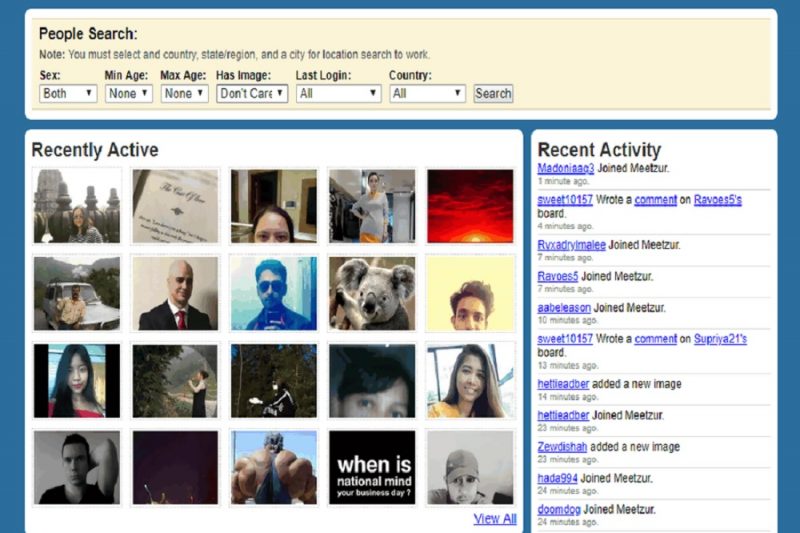This screenshot has width=800, height=533.
Task: Open the hettieadber Joined Meetzur link
Action: point(563,415)
